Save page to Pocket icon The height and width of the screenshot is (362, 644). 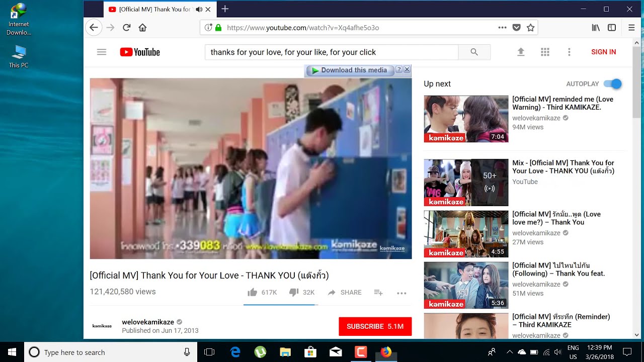(x=516, y=28)
